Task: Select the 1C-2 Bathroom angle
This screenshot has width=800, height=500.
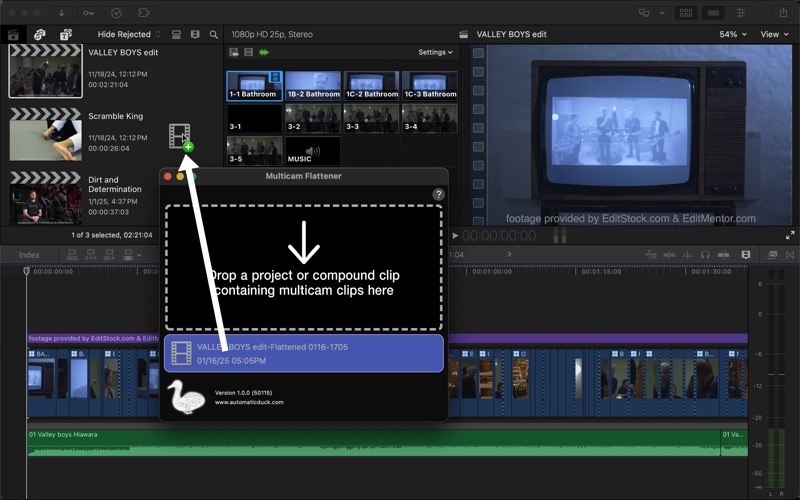Action: click(371, 86)
